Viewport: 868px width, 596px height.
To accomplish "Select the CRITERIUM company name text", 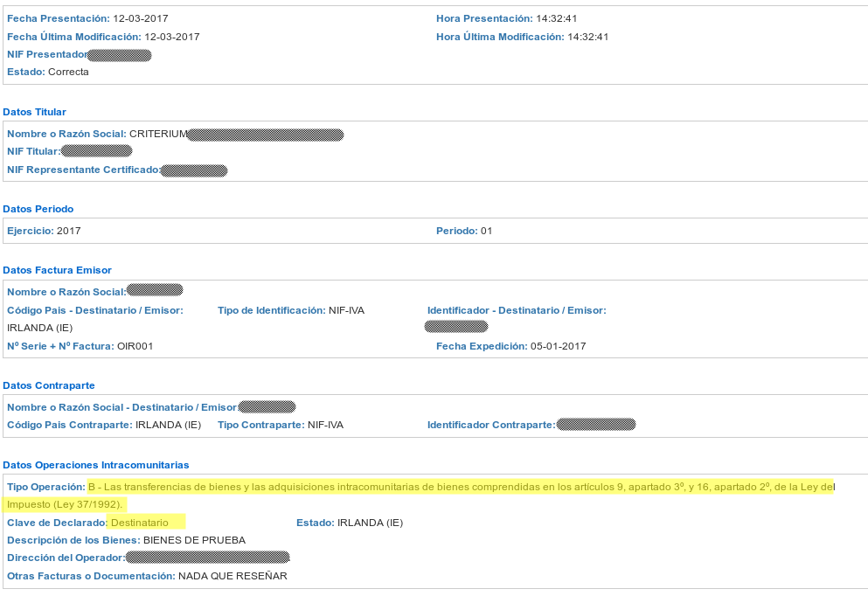I will tap(158, 134).
